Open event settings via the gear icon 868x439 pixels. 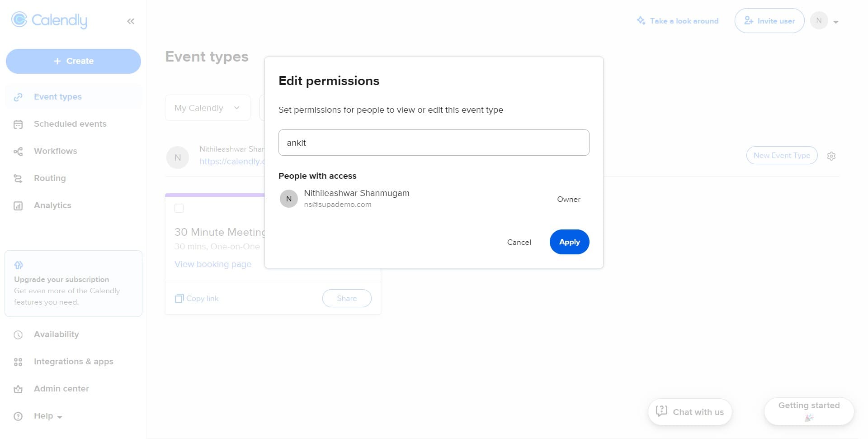pos(831,156)
